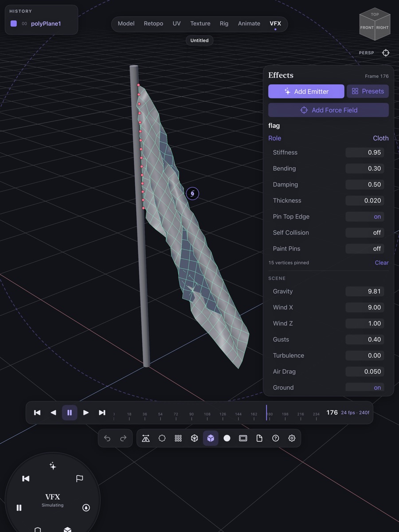Edit the Gravity value 9.81

[365, 291]
